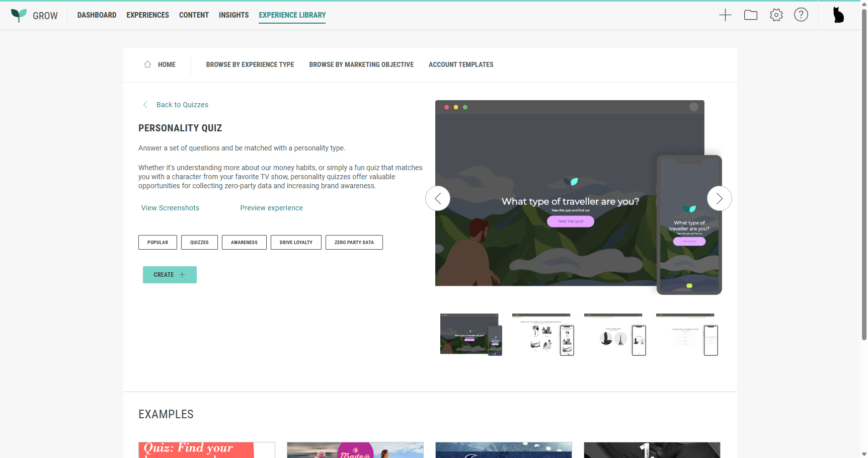Show previous screenshot with left arrow
Image resolution: width=868 pixels, height=458 pixels.
coord(438,198)
